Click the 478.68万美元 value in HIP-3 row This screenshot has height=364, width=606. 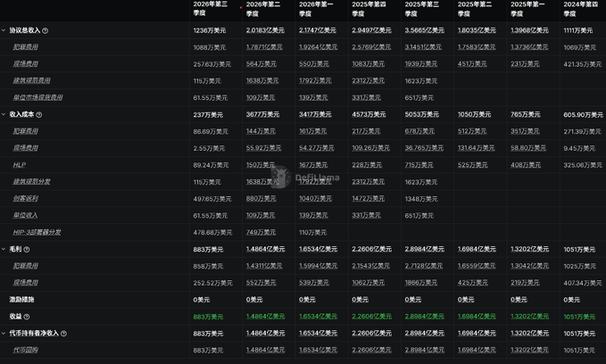tap(212, 232)
